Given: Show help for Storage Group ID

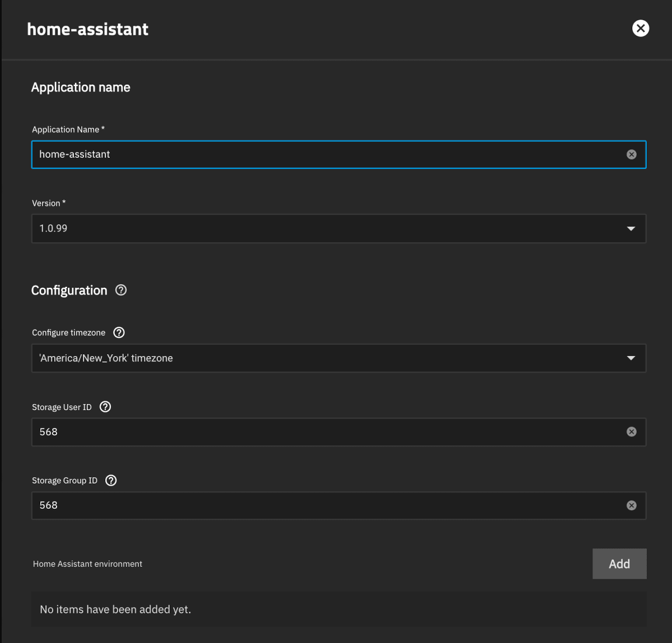Looking at the screenshot, I should [111, 480].
